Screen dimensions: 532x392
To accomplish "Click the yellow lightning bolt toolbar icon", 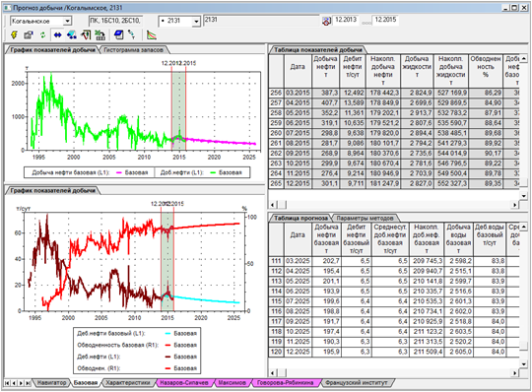I will pyautogui.click(x=14, y=34).
